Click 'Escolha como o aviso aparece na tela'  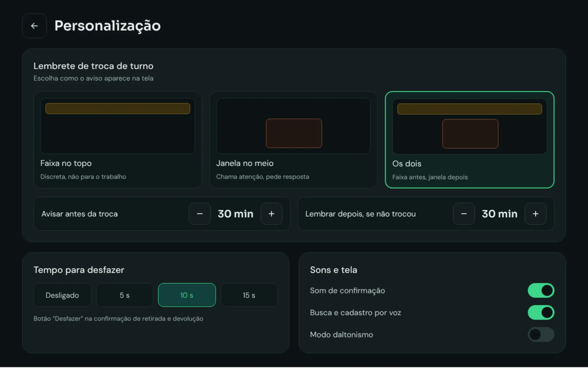click(93, 78)
